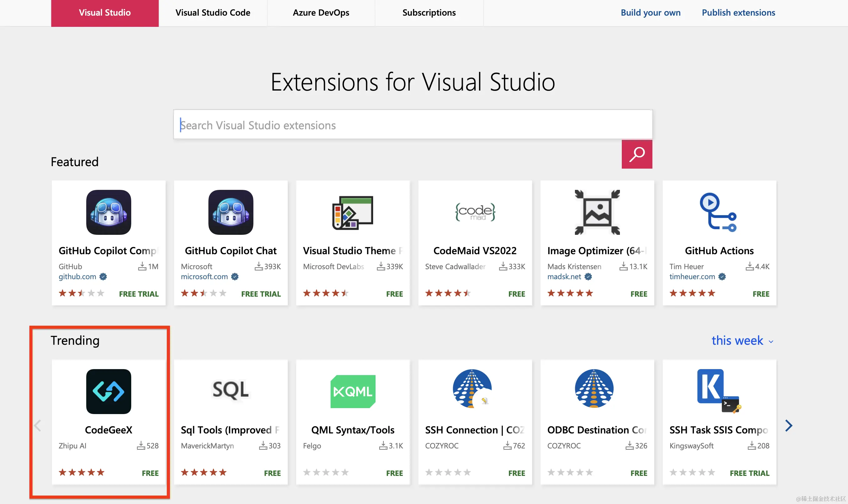Click the MaverickMartyn publisher name
848x504 pixels.
pyautogui.click(x=207, y=446)
